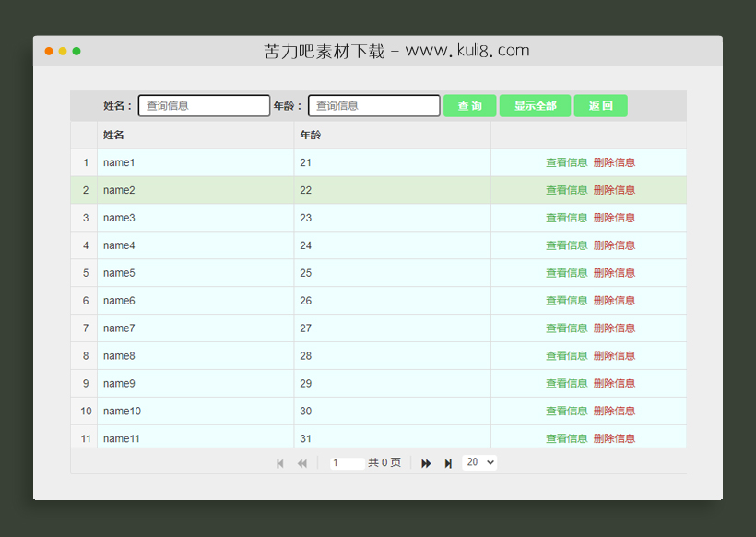
Task: Open 查看信息 for name1
Action: click(567, 162)
